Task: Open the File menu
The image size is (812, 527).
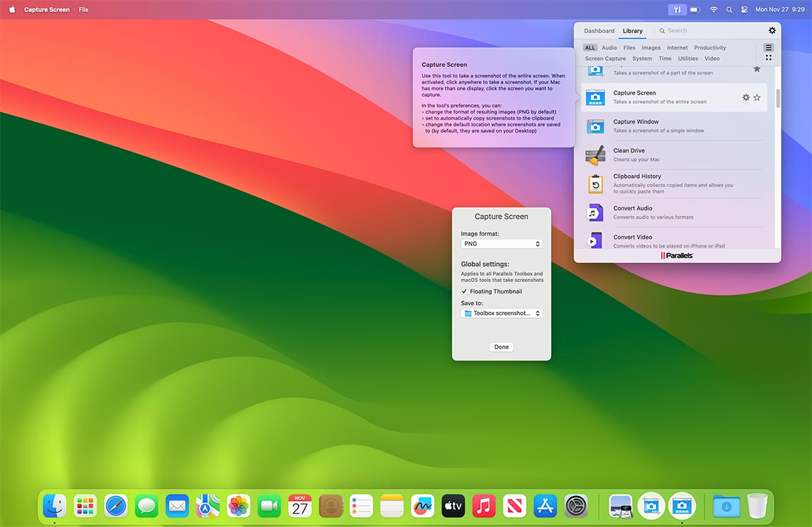Action: pos(83,10)
